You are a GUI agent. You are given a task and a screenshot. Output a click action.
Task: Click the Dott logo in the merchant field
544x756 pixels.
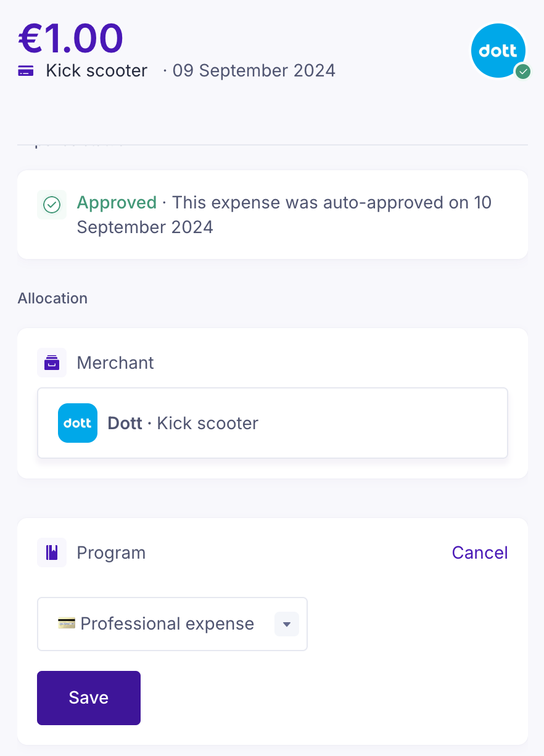tap(78, 423)
